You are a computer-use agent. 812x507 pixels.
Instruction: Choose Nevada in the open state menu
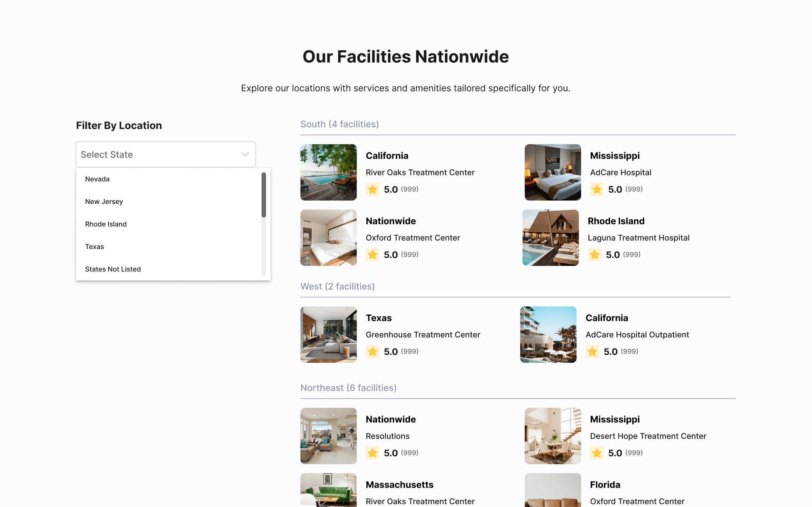tap(97, 179)
